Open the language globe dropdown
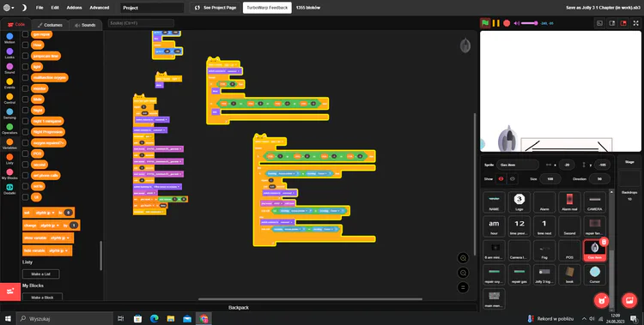Viewport: 644px width, 325px height. (x=9, y=8)
